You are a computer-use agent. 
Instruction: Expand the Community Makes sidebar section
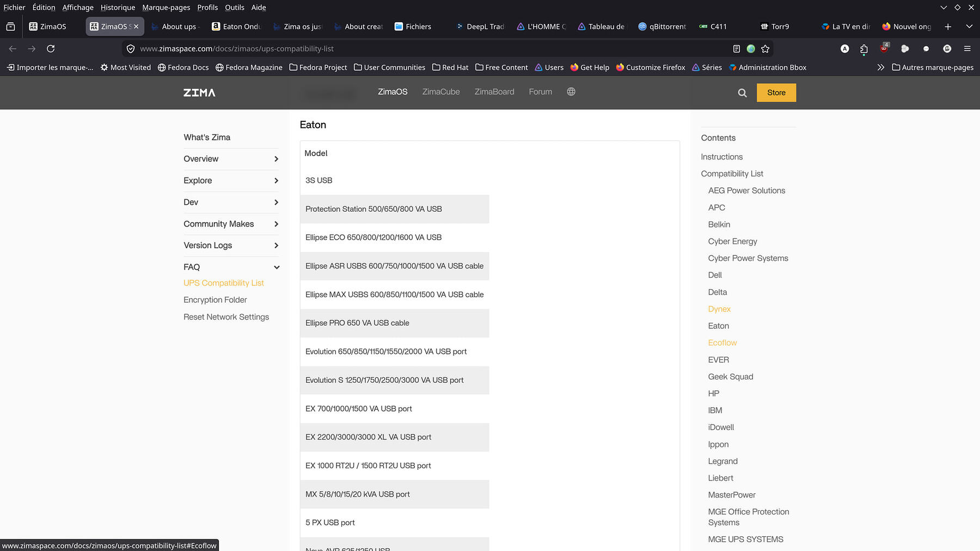[x=231, y=224]
